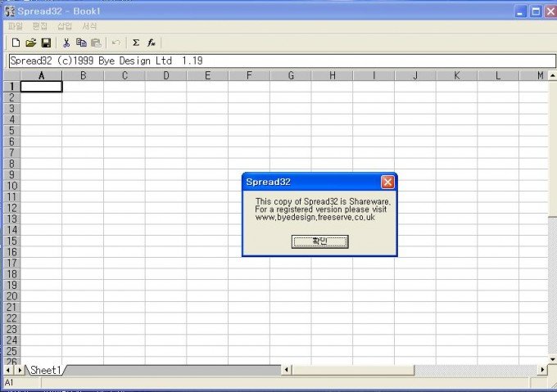557x392 pixels.
Task: Select row 13 header
Action: (x=11, y=219)
